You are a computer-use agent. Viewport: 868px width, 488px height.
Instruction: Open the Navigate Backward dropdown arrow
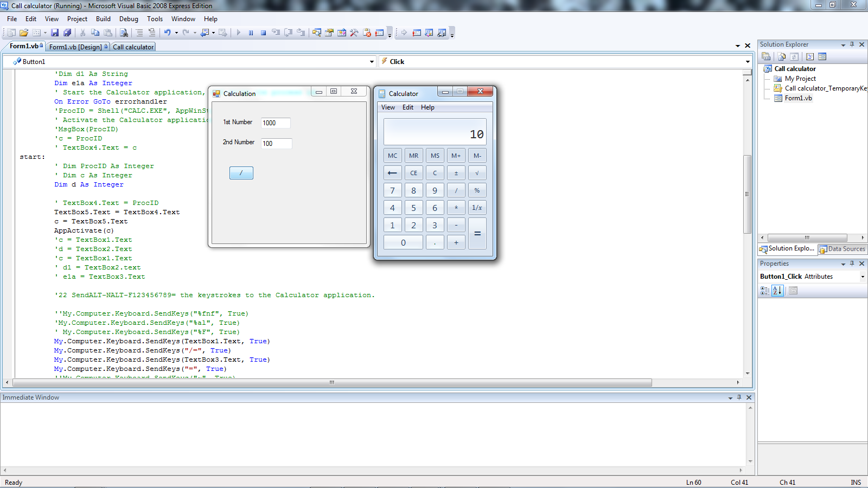(x=213, y=33)
